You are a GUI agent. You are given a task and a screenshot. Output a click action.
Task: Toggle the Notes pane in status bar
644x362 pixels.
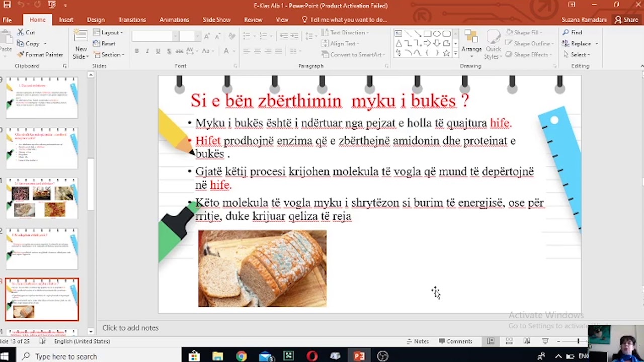[418, 341]
